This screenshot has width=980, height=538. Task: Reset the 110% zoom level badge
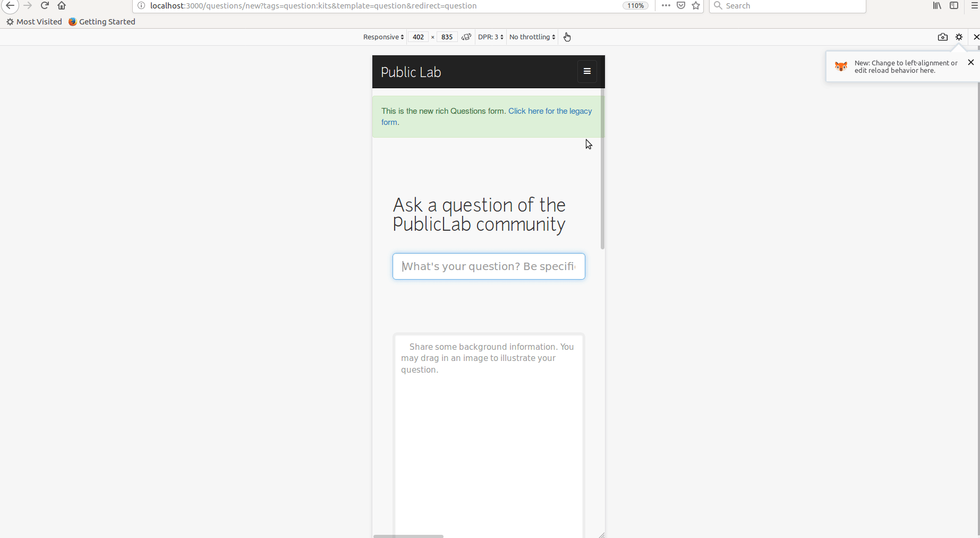(636, 6)
